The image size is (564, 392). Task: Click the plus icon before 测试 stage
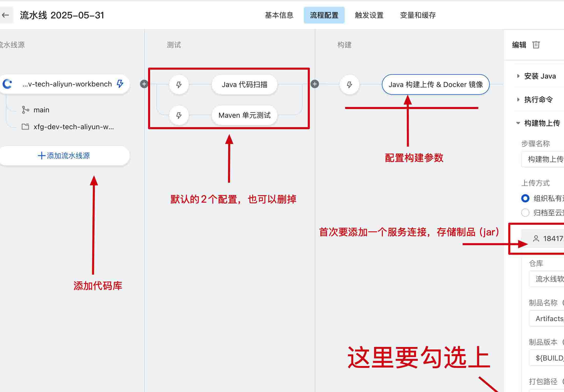(144, 84)
